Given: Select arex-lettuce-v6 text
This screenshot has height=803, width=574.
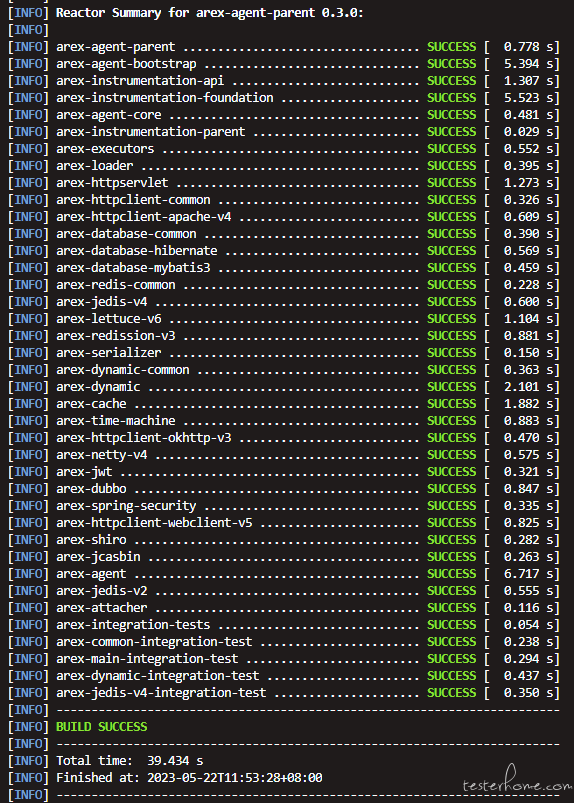Looking at the screenshot, I should coord(109,319).
